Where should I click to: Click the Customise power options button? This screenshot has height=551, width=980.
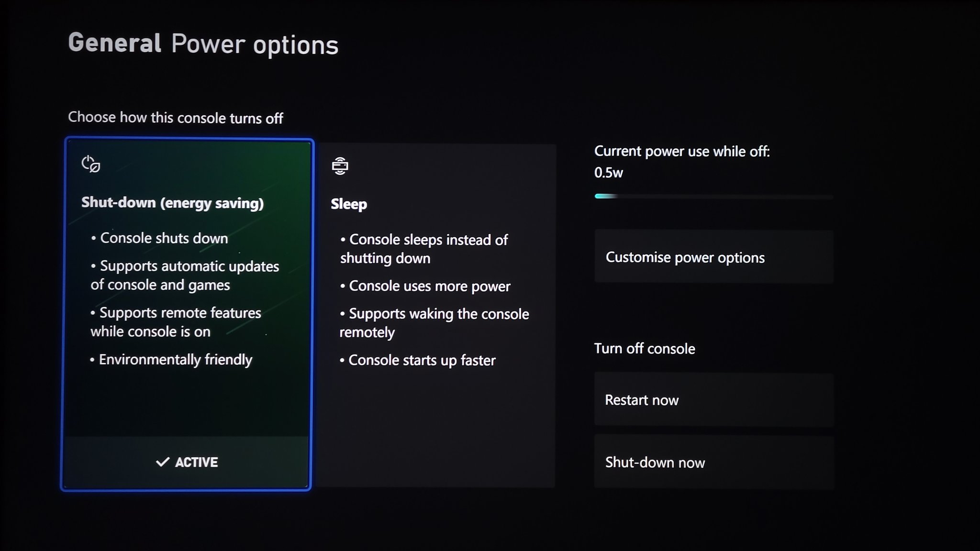[713, 257]
